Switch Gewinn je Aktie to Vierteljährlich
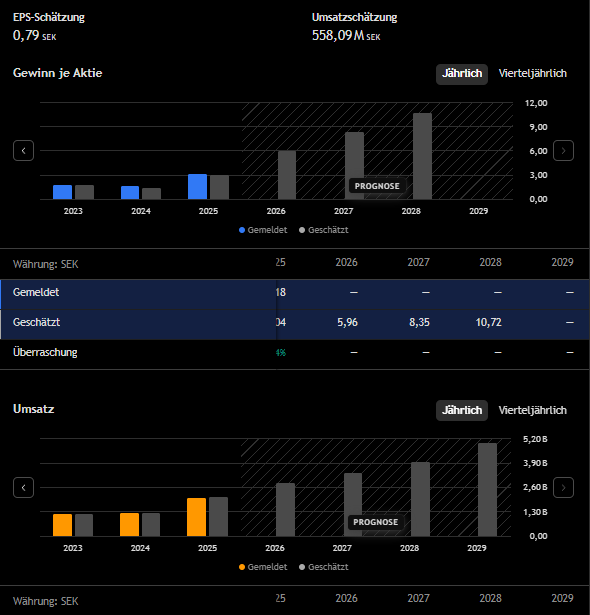 (x=532, y=74)
